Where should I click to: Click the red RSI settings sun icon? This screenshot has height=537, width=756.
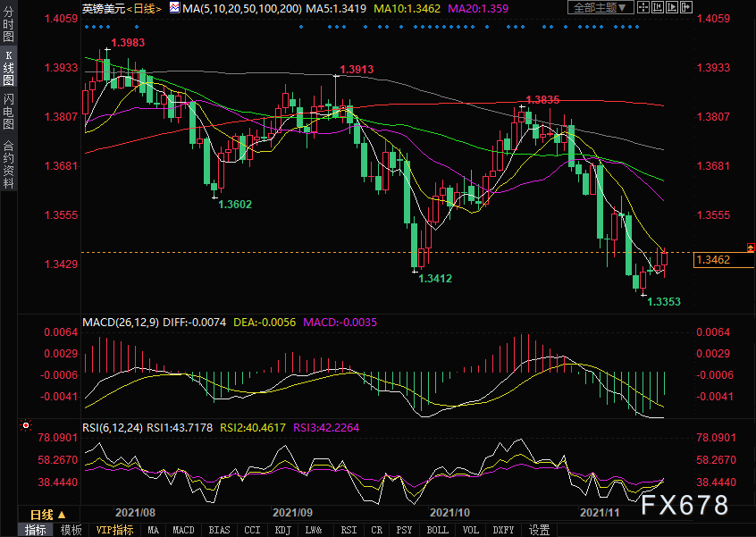click(x=26, y=425)
